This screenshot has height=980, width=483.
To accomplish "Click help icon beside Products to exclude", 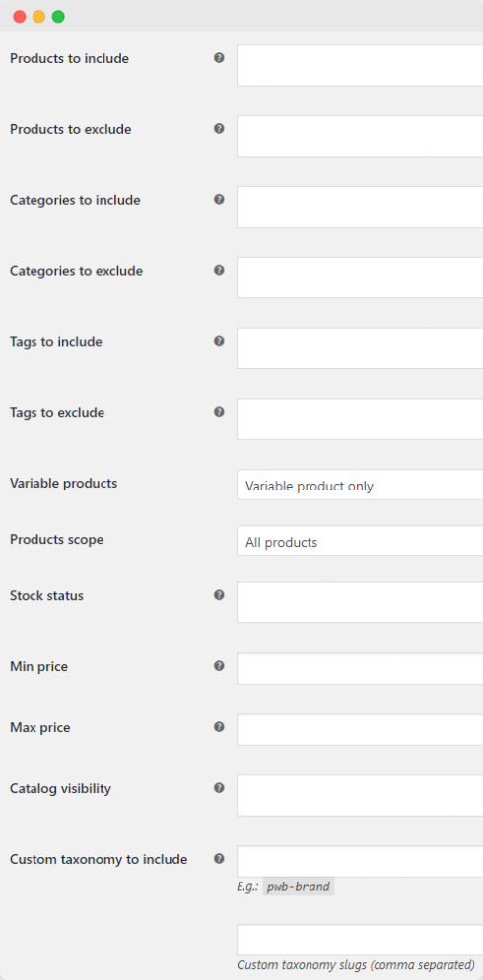I will click(219, 129).
